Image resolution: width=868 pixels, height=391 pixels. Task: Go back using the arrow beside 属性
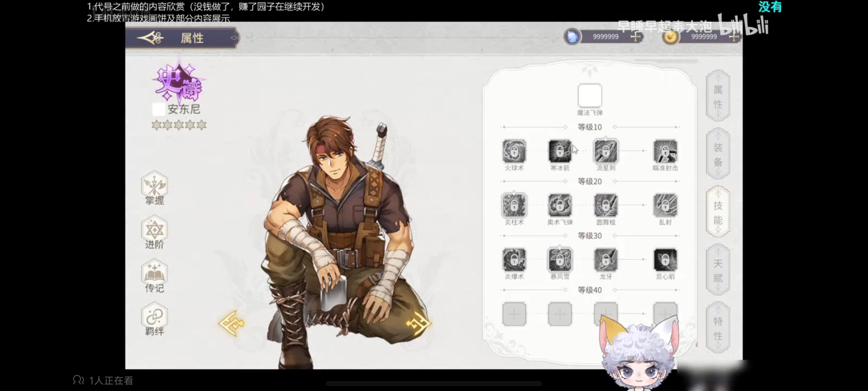(x=150, y=38)
